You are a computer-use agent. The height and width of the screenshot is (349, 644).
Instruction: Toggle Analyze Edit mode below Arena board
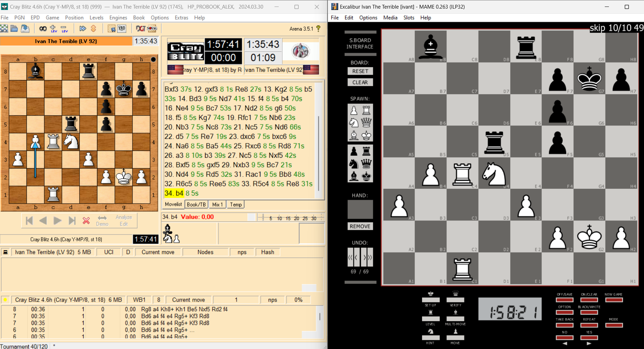point(124,220)
